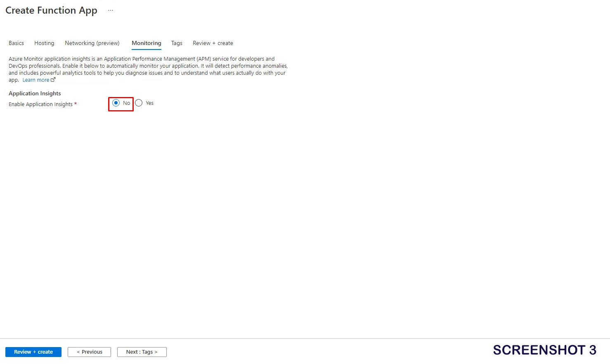This screenshot has width=610, height=364.
Task: Click the Enable Application Insights label
Action: pos(40,104)
